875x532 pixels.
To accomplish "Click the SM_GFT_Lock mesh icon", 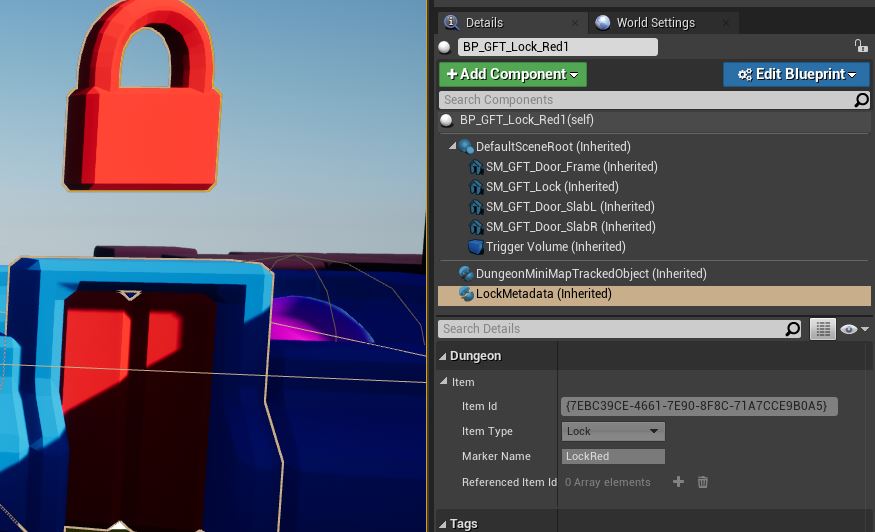I will click(476, 187).
